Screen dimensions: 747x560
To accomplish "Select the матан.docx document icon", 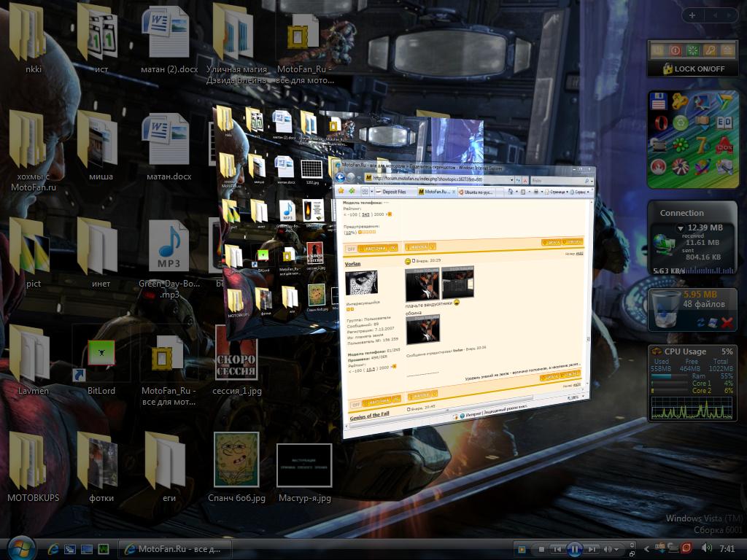I will coord(166,139).
